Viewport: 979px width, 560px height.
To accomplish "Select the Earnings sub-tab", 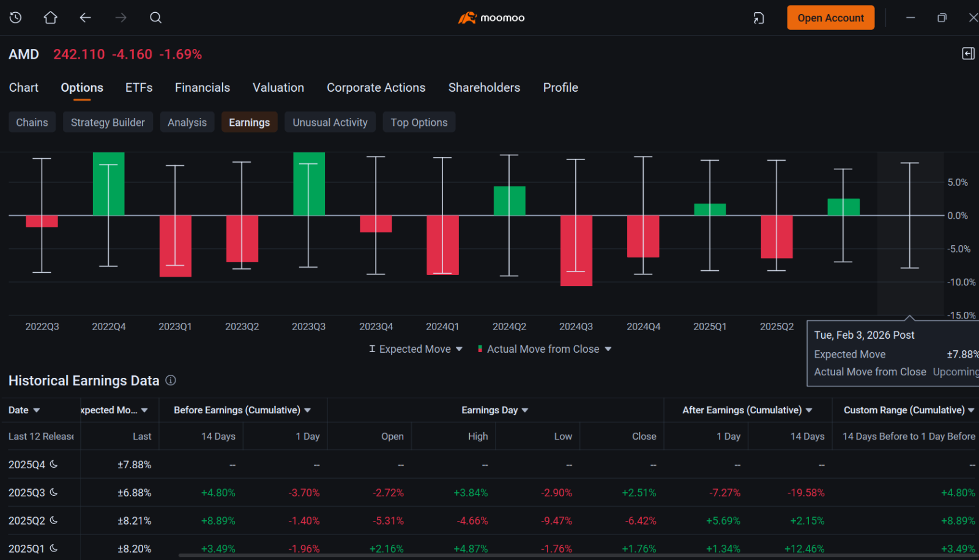I will tap(249, 122).
